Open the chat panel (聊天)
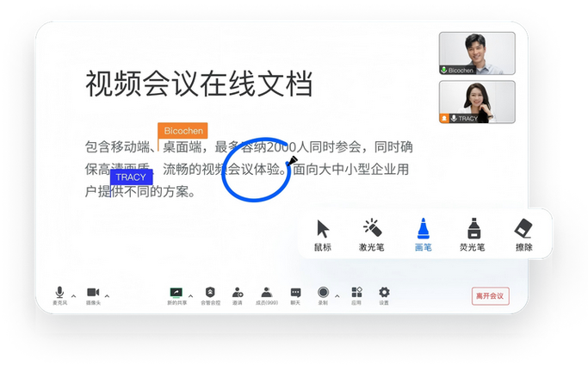This screenshot has width=588, height=378. (x=295, y=295)
